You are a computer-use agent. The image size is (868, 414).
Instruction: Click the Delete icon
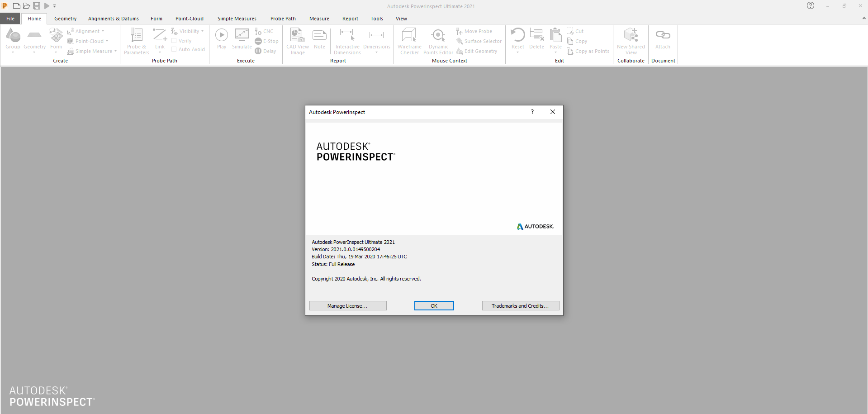pyautogui.click(x=536, y=35)
